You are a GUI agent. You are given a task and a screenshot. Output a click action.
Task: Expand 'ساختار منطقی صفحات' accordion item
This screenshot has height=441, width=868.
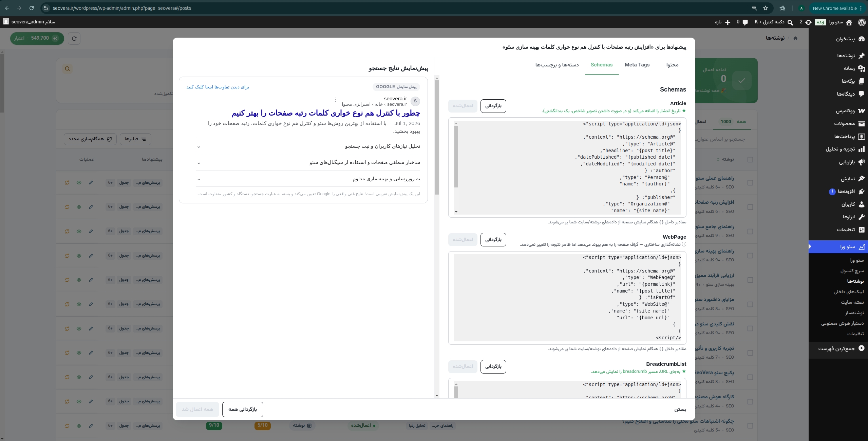pos(308,163)
